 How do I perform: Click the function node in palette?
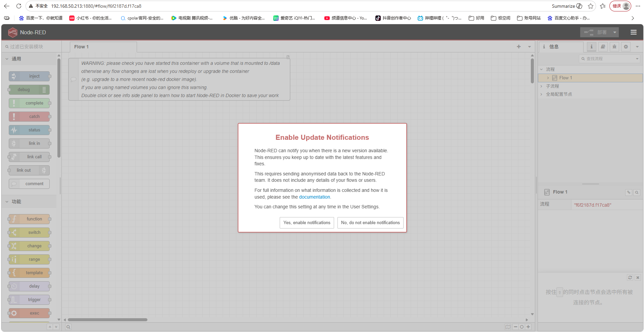pyautogui.click(x=29, y=219)
